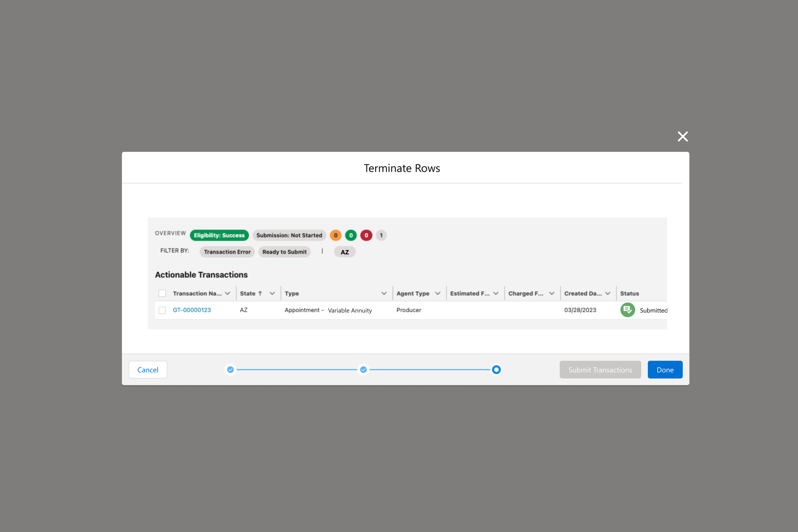Filter by Ready to Submit
Viewport: 798px width, 532px height.
coord(284,252)
